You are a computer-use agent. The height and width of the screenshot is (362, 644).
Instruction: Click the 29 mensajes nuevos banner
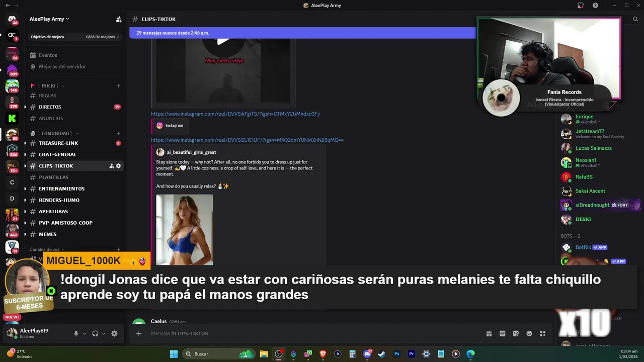[x=302, y=33]
